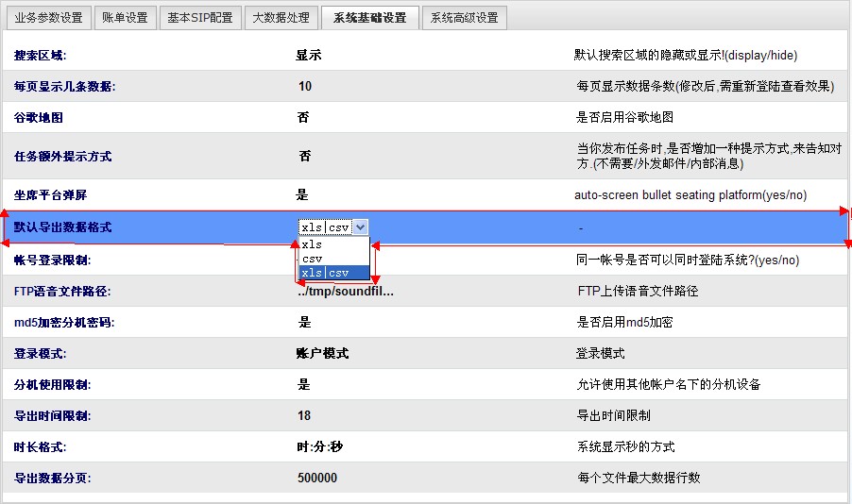
Task: Click the export format dropdown arrow
Action: [360, 227]
